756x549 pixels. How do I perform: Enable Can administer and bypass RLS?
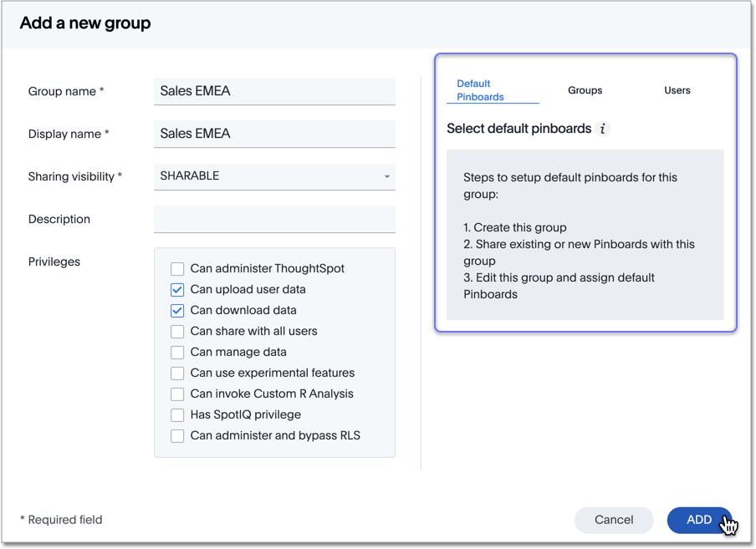click(177, 435)
